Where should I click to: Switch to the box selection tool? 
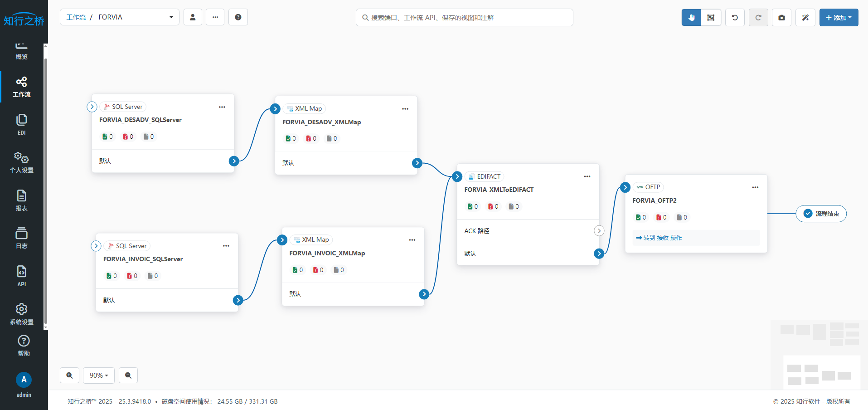[711, 18]
